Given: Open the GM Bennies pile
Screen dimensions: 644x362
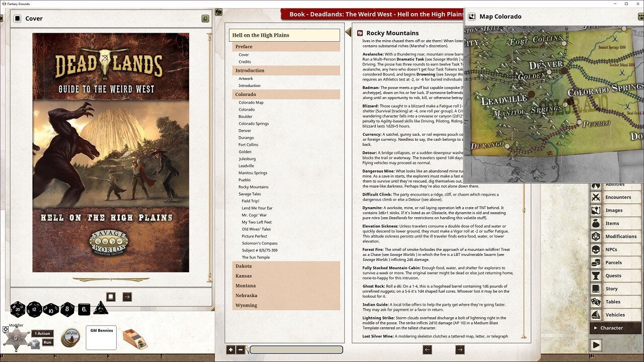Looking at the screenshot, I should coord(101,337).
